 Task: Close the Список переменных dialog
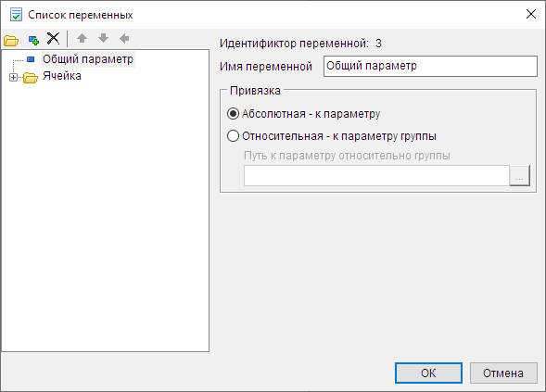(x=531, y=14)
